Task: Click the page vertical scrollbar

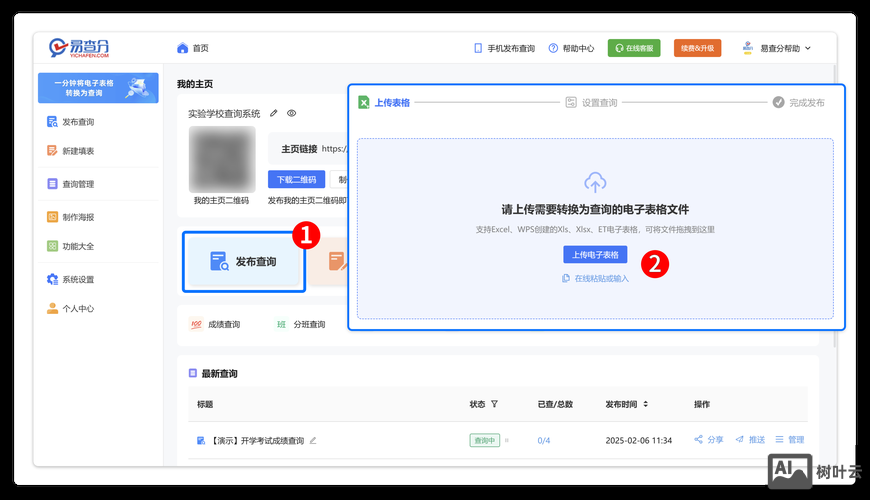Action: (x=834, y=205)
